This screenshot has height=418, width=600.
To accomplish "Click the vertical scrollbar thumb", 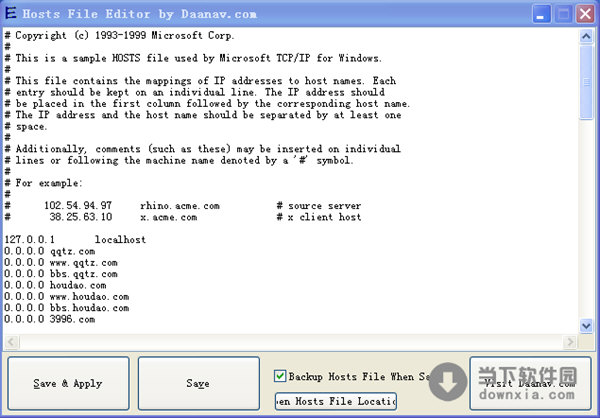I will pyautogui.click(x=586, y=82).
